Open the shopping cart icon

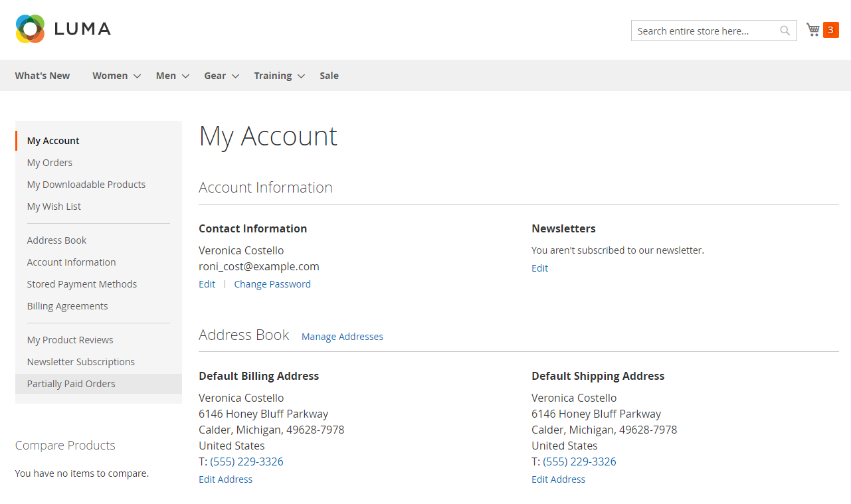pyautogui.click(x=812, y=30)
